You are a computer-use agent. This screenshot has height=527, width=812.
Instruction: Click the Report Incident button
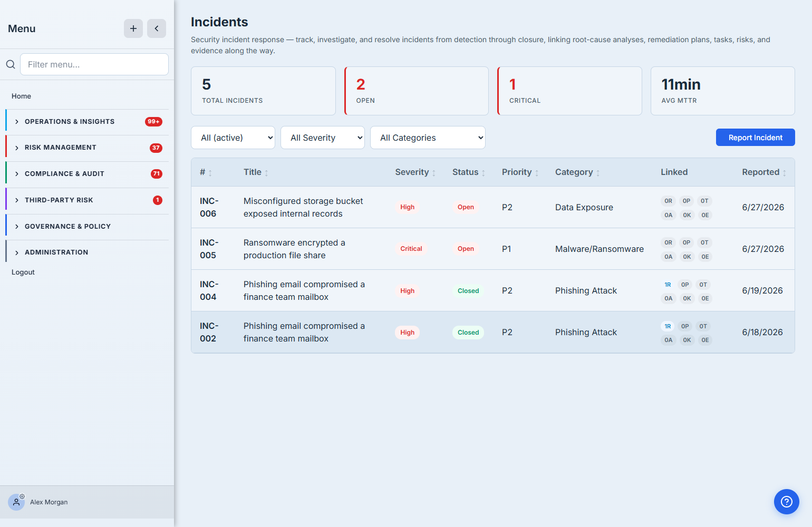(756, 138)
